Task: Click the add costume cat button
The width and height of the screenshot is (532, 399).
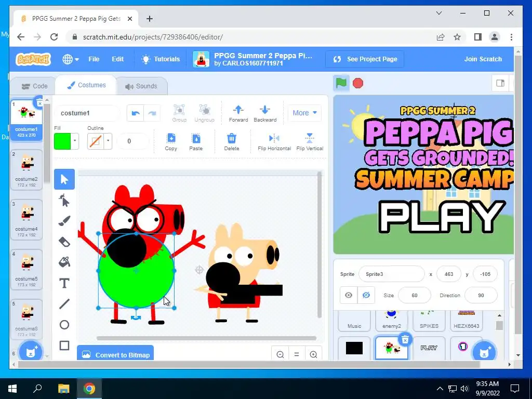Action: (x=31, y=351)
